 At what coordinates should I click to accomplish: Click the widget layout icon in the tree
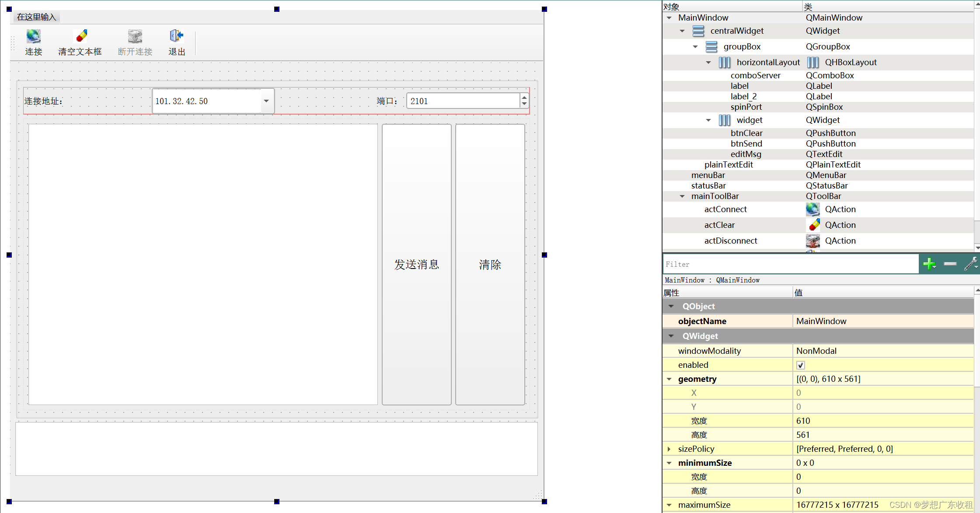pyautogui.click(x=725, y=120)
